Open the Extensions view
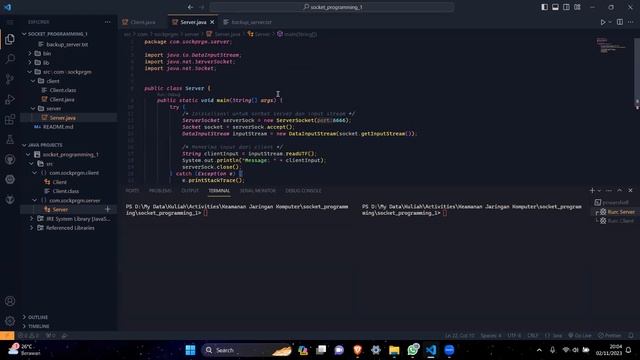 (x=10, y=119)
